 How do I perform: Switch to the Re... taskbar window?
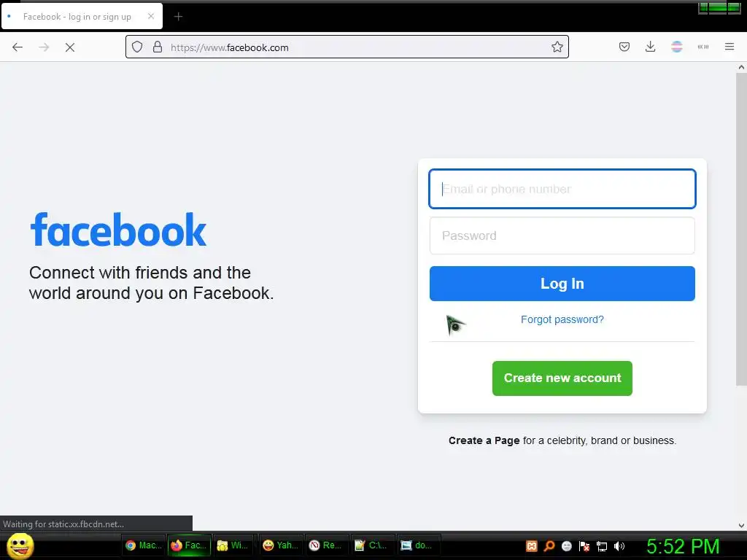pyautogui.click(x=326, y=545)
